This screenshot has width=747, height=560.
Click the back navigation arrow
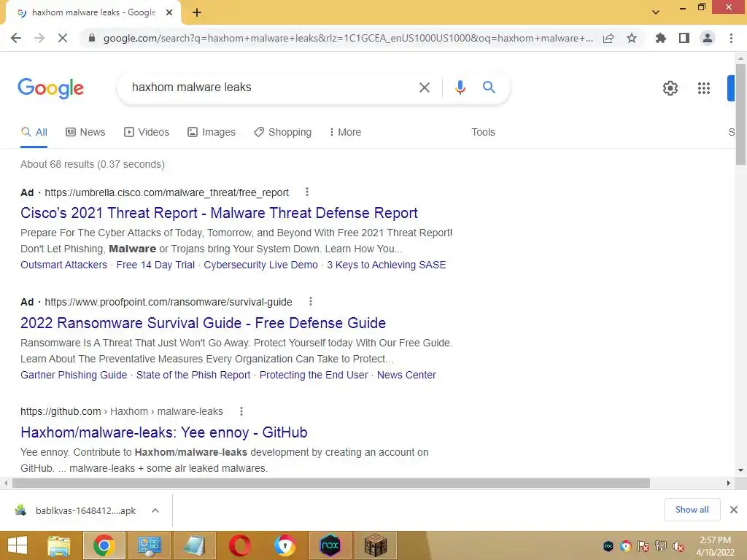(x=16, y=38)
